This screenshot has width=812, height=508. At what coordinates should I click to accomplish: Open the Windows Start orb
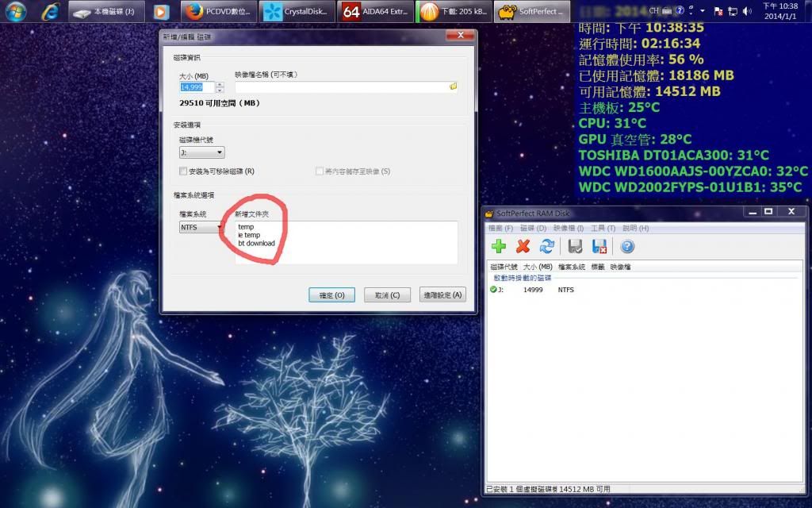point(16,11)
